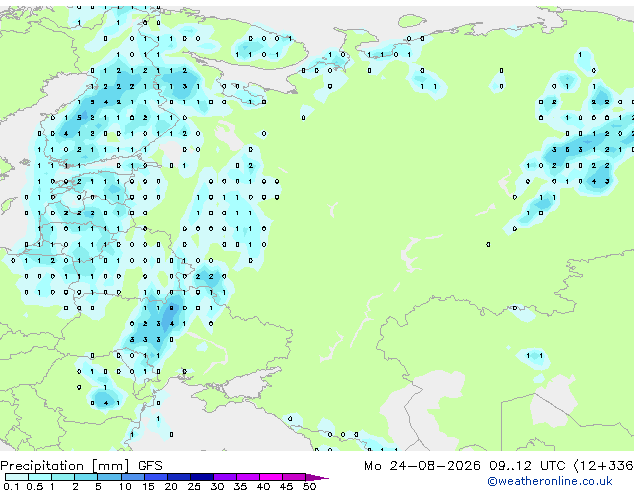The height and width of the screenshot is (490, 634).
Task: Click the 1–2 mm legend color swatch
Action: tap(63, 477)
